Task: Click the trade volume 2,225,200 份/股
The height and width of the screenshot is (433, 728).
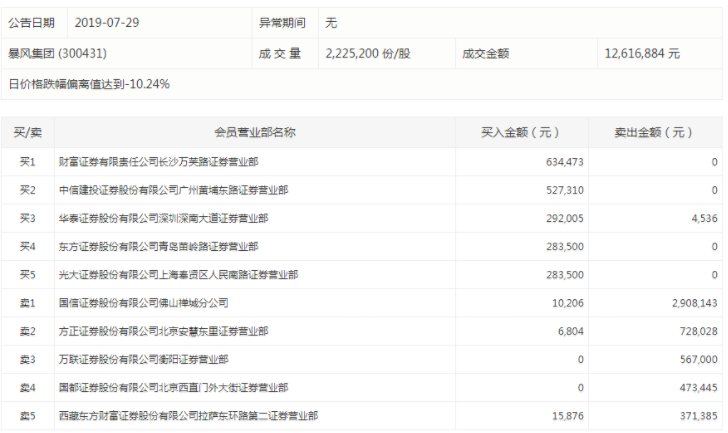Action: point(368,53)
